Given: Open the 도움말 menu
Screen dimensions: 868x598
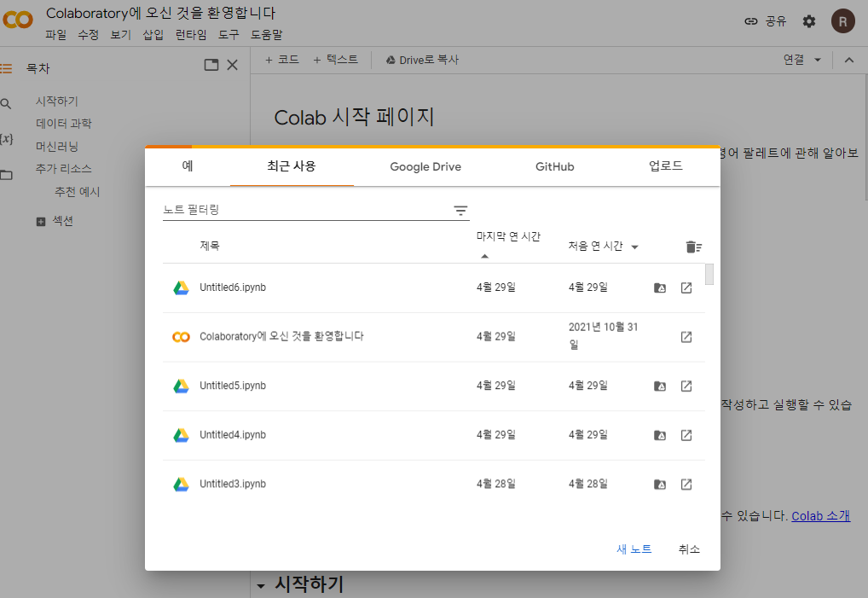Looking at the screenshot, I should pyautogui.click(x=266, y=35).
